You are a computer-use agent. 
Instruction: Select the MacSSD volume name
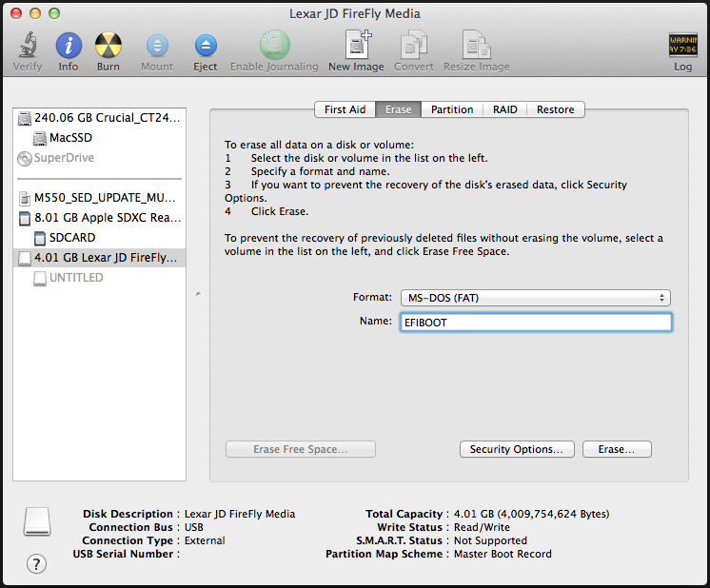[71, 138]
